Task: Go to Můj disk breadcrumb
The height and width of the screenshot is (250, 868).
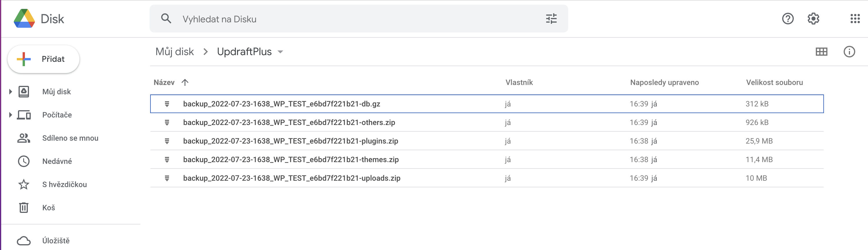Action: click(175, 52)
